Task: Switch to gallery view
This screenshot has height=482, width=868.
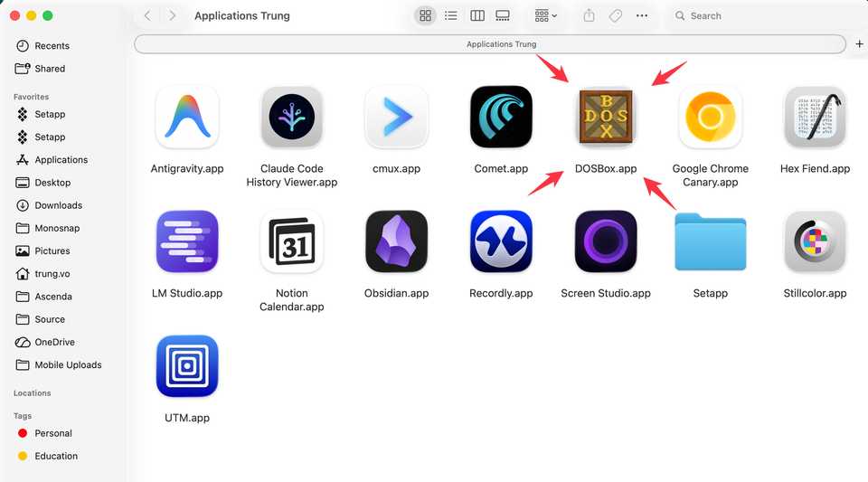Action: [503, 15]
